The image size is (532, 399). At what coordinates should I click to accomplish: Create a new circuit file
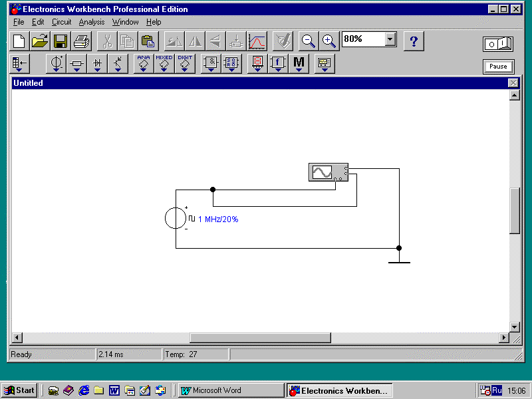coord(20,41)
